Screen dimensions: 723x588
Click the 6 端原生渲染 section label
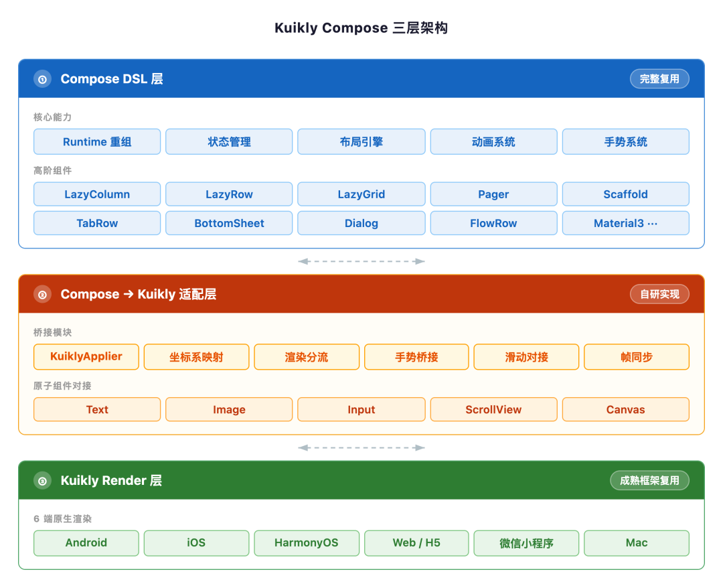tap(63, 519)
